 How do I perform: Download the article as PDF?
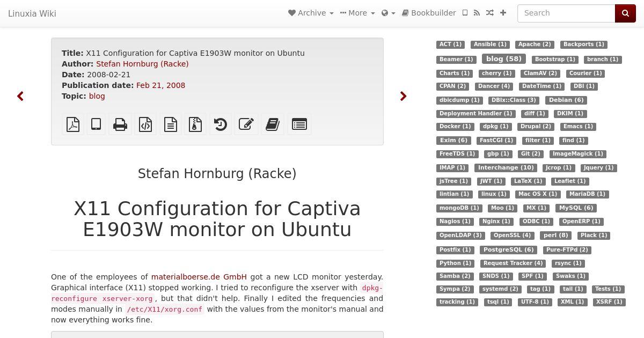point(73,124)
